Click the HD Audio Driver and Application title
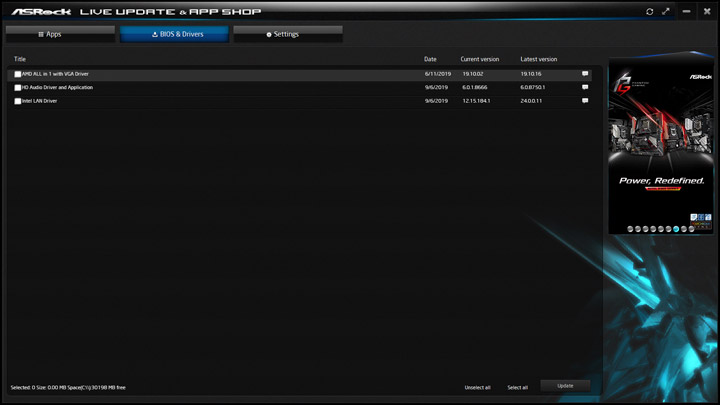Image resolution: width=720 pixels, height=405 pixels. click(x=57, y=87)
